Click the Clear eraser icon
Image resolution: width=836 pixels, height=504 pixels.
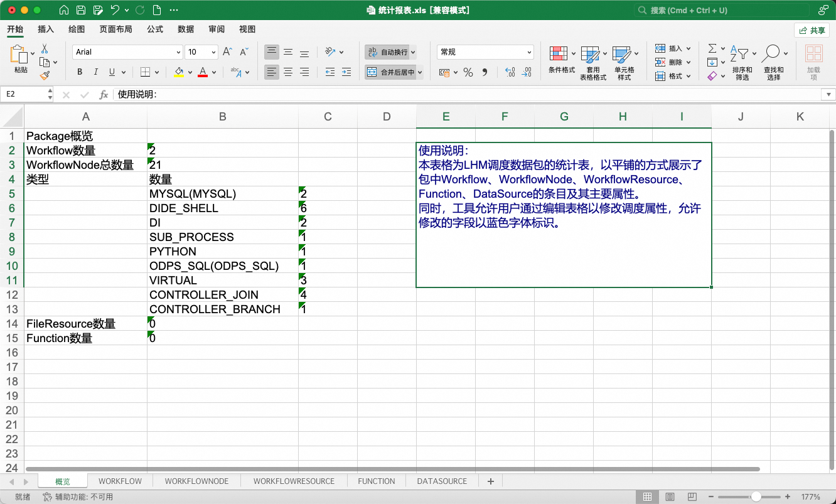[712, 76]
